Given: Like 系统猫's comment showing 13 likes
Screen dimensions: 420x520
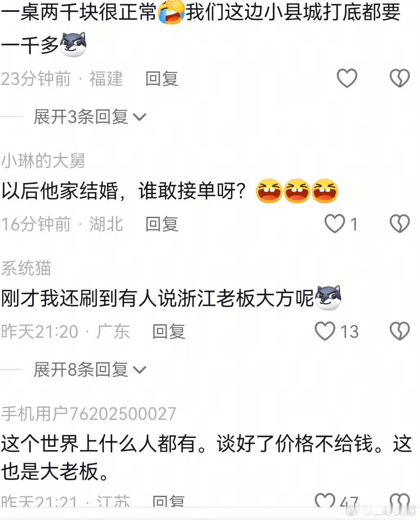Looking at the screenshot, I should pos(325,331).
